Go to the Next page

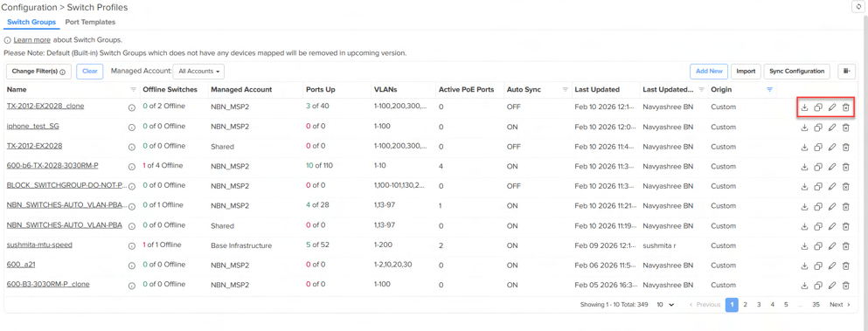(840, 305)
